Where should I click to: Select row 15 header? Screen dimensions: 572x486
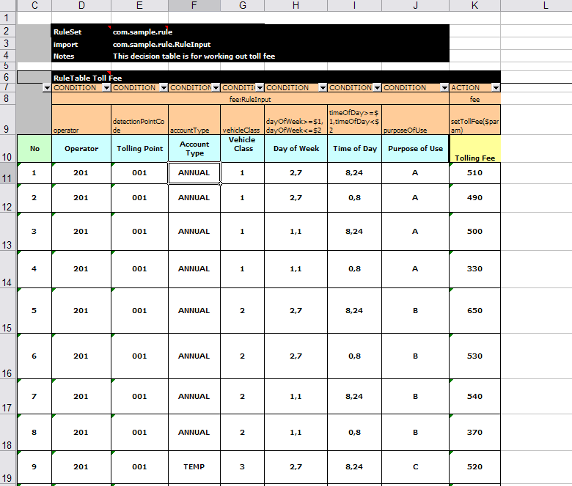click(7, 310)
